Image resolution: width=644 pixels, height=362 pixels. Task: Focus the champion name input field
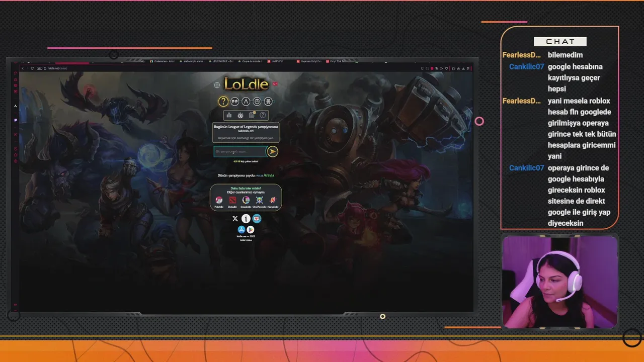pos(240,151)
